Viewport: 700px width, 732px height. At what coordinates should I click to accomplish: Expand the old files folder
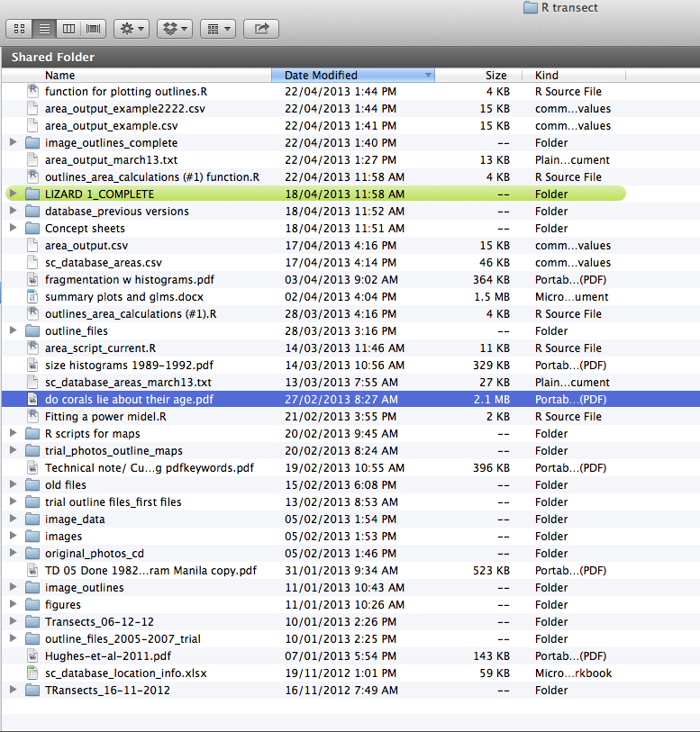[14, 484]
